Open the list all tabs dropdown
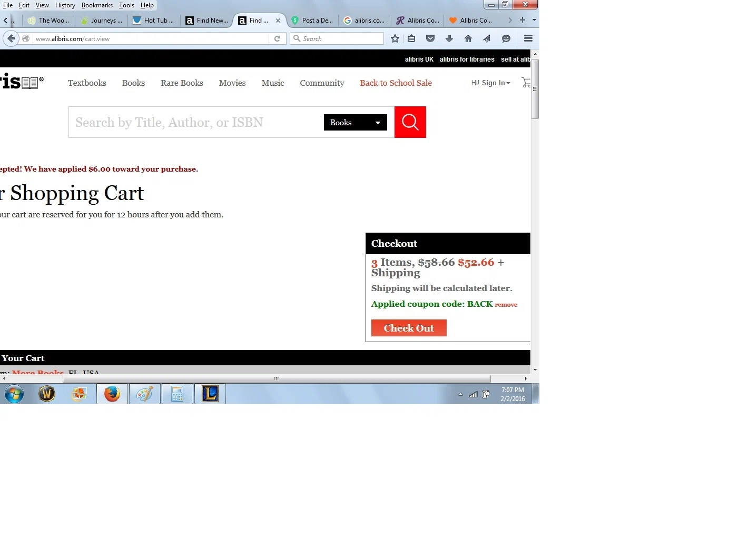This screenshot has height=560, width=749. coord(534,20)
